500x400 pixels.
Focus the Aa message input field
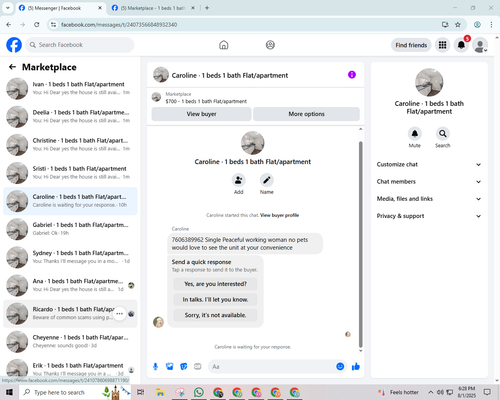pyautogui.click(x=272, y=367)
